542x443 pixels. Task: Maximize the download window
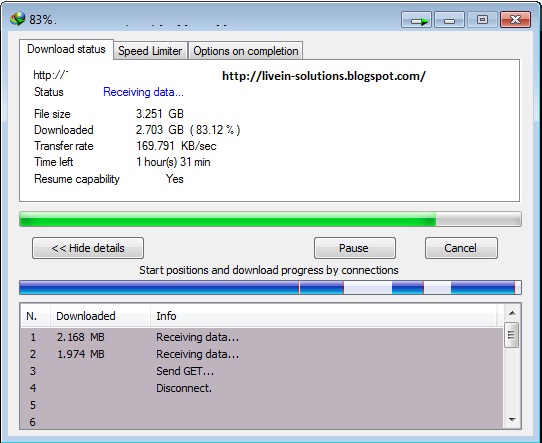point(482,19)
